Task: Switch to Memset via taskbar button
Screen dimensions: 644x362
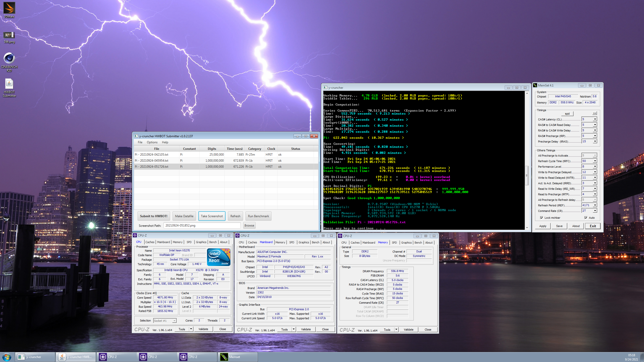Action: coord(238,357)
